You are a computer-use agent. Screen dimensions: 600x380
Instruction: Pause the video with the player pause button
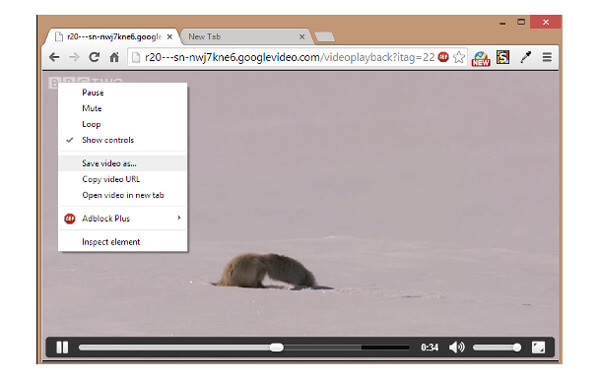click(x=62, y=347)
